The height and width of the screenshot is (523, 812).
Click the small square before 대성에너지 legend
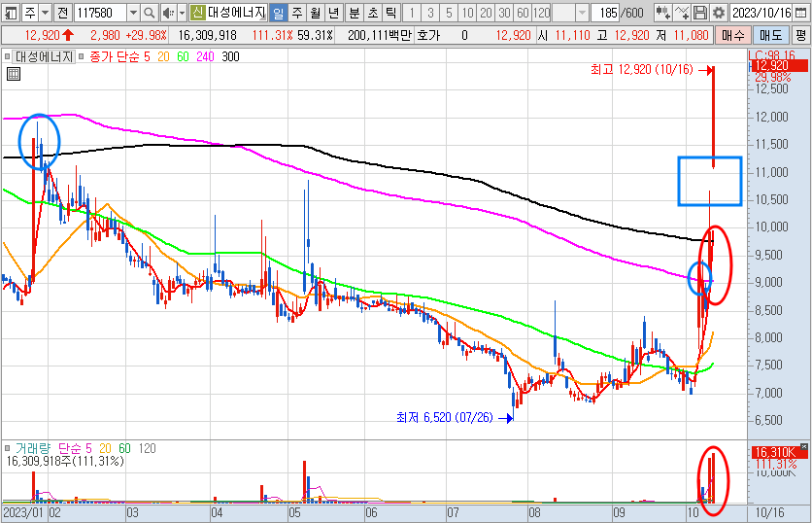coord(7,56)
